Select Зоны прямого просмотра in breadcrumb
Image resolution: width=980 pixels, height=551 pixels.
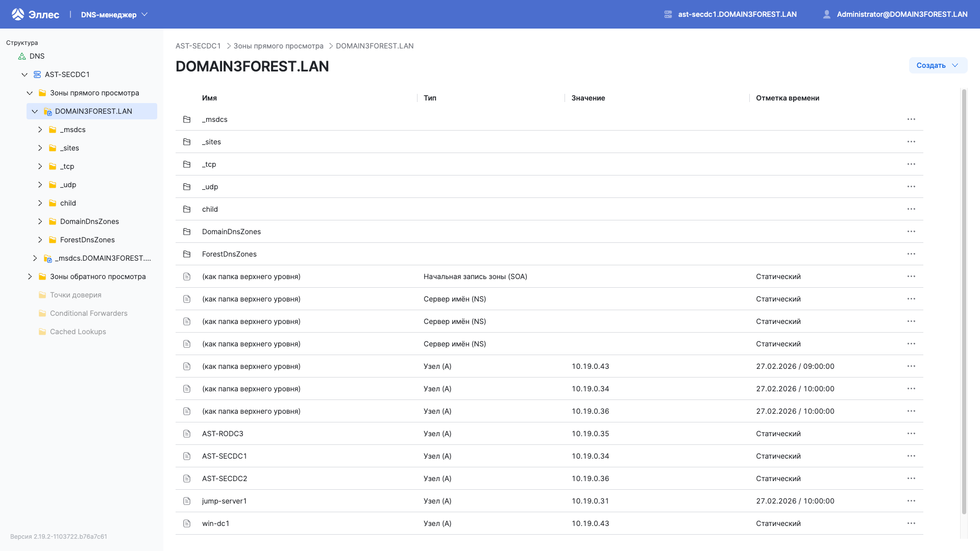tap(278, 46)
